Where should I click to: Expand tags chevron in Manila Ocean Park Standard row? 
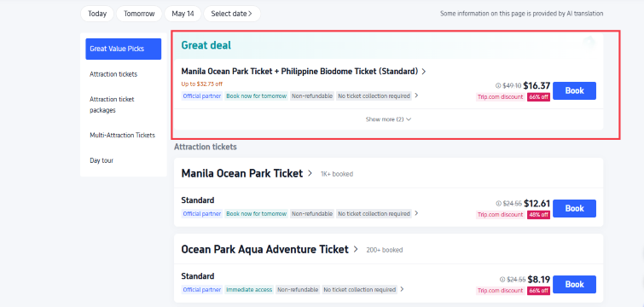[x=416, y=213]
